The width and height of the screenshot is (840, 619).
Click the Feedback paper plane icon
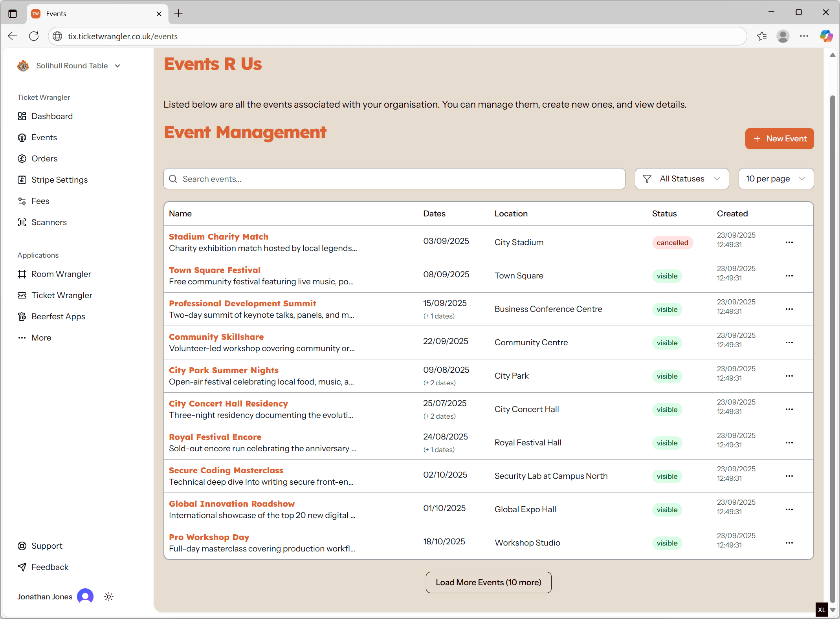pos(22,567)
